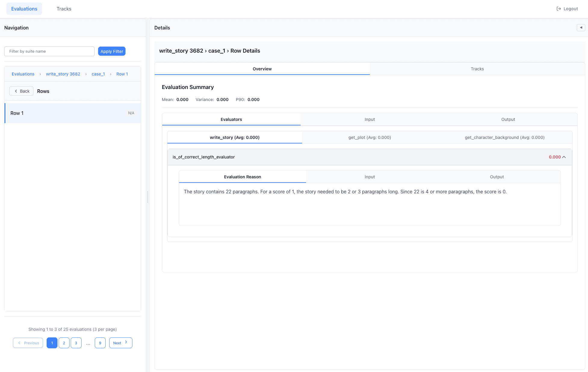588x372 pixels.
Task: Go to Next page of evaluations
Action: tap(120, 343)
